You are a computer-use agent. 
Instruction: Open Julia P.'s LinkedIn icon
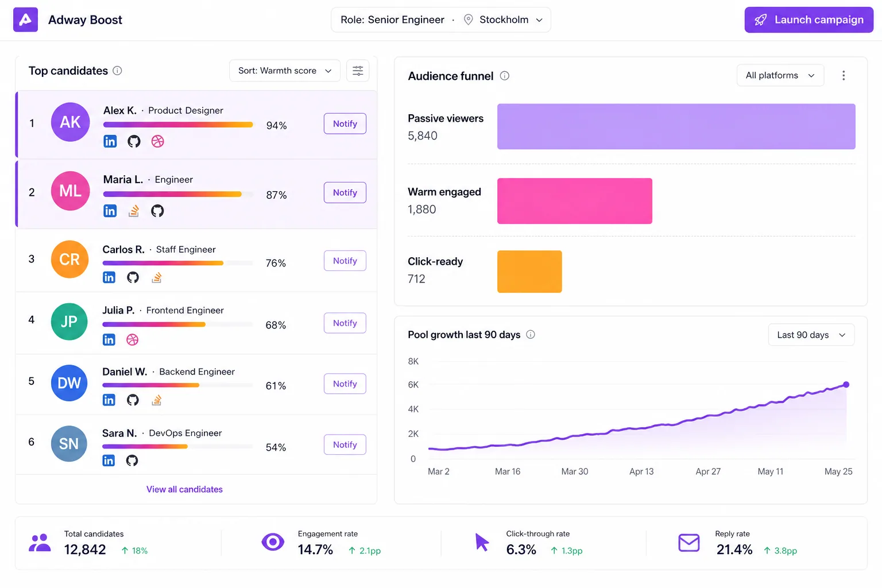pos(109,340)
